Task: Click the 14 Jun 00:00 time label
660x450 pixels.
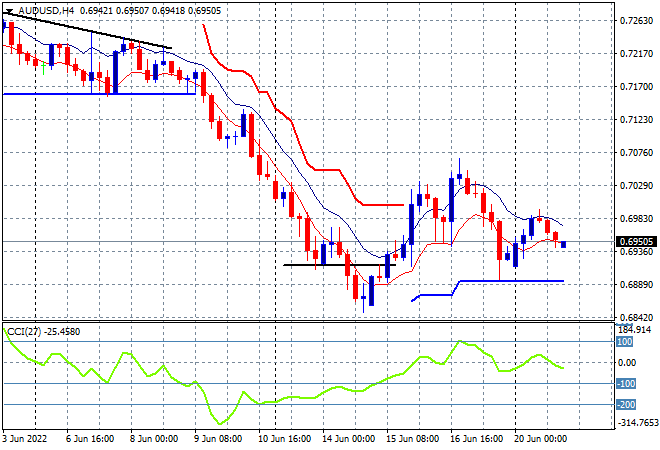Action: pos(348,439)
